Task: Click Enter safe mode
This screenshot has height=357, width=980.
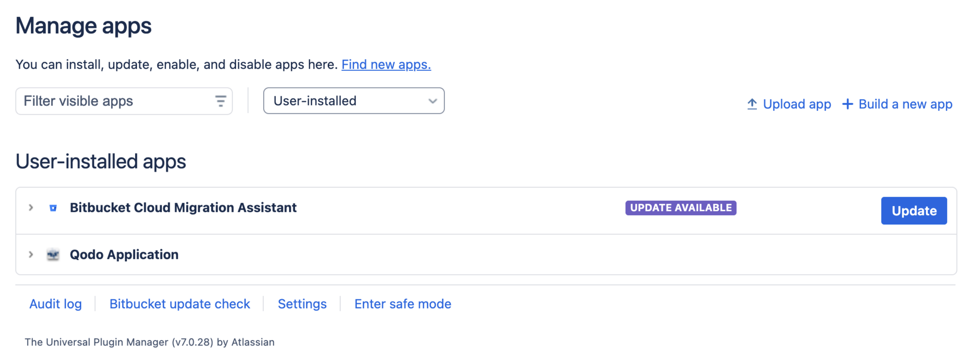Action: 403,304
